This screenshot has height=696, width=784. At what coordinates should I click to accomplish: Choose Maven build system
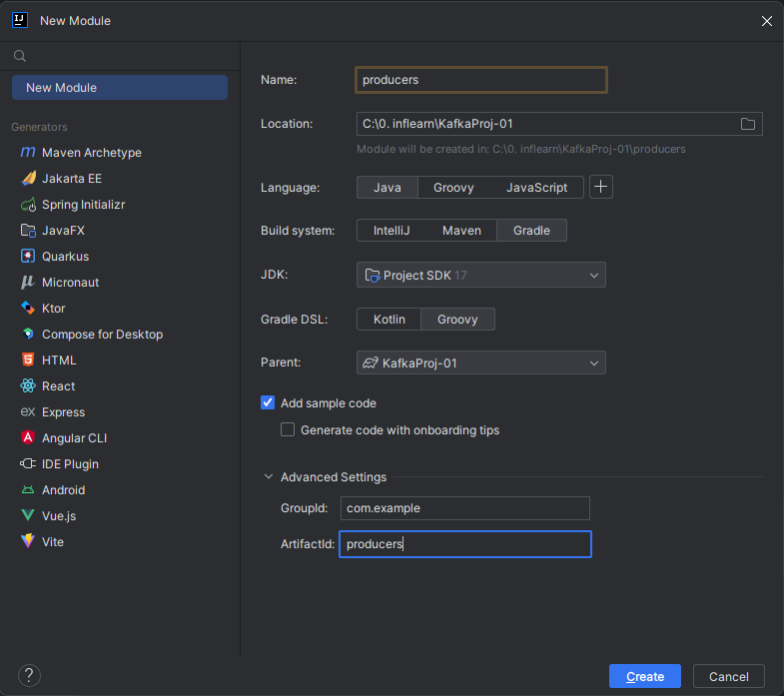coord(461,231)
